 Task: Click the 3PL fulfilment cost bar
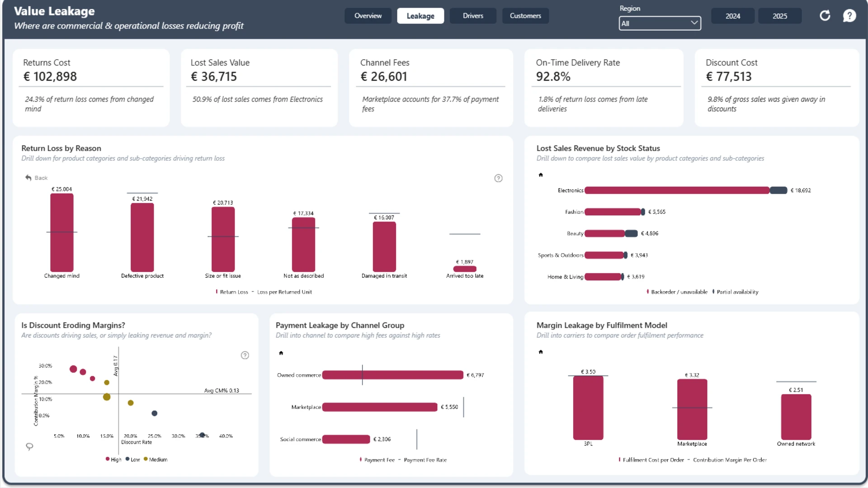pos(588,408)
